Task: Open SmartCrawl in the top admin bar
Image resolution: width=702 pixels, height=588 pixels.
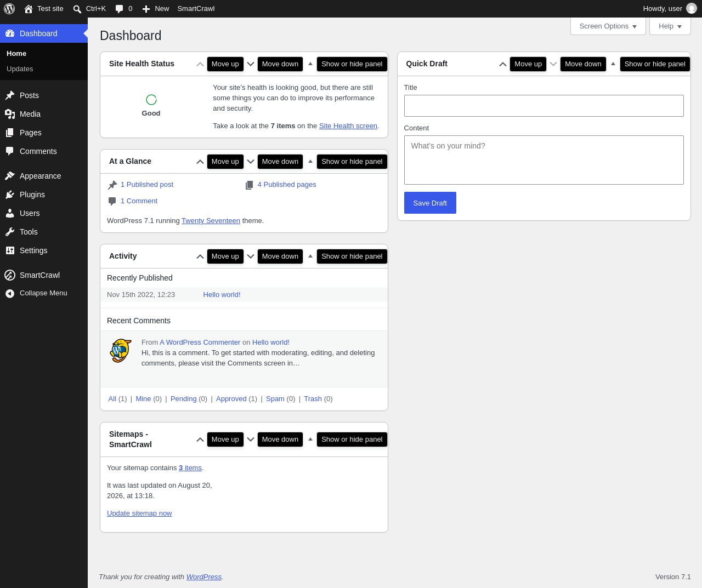Action: tap(196, 9)
